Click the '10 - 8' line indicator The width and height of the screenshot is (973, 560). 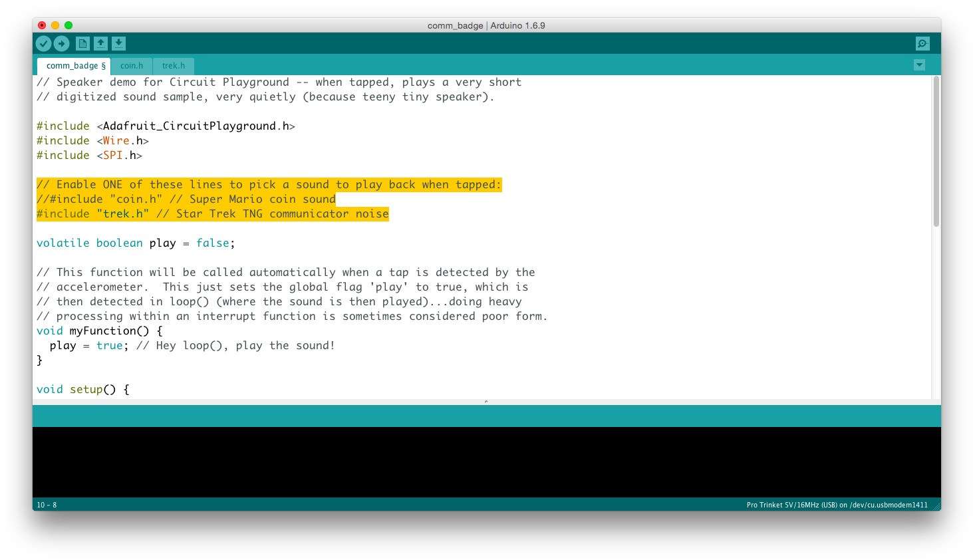click(47, 505)
